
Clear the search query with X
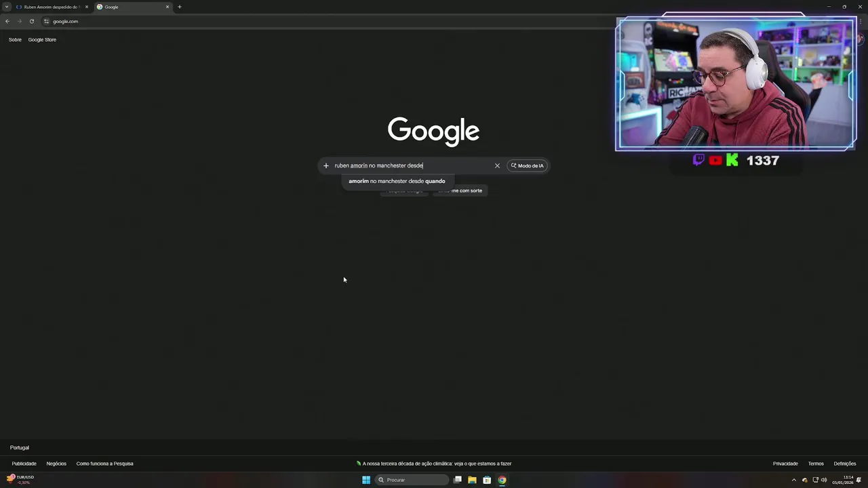(x=497, y=165)
